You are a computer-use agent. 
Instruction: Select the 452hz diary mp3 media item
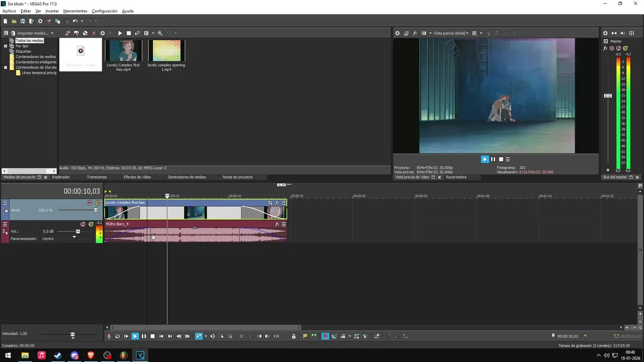click(x=80, y=55)
